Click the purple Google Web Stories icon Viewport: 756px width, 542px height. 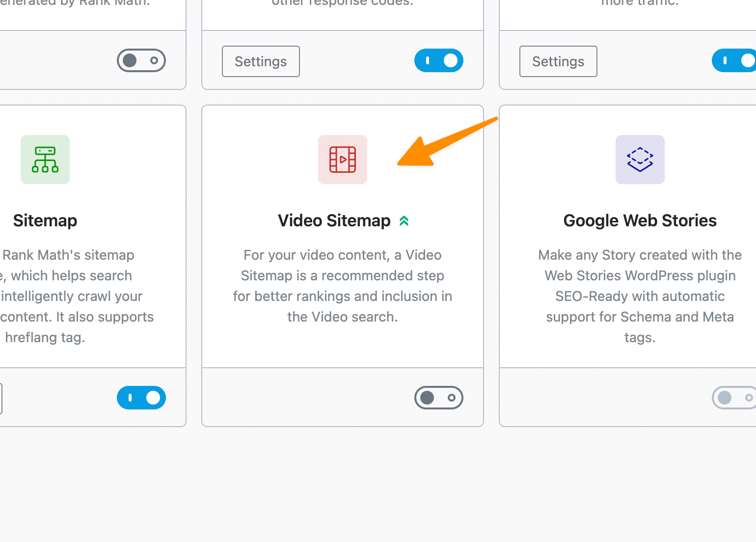coord(640,160)
